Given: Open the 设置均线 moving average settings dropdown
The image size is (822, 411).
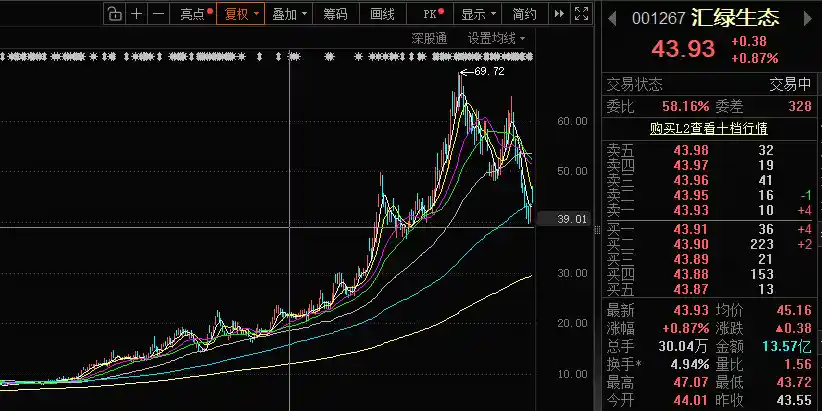Looking at the screenshot, I should click(x=496, y=38).
